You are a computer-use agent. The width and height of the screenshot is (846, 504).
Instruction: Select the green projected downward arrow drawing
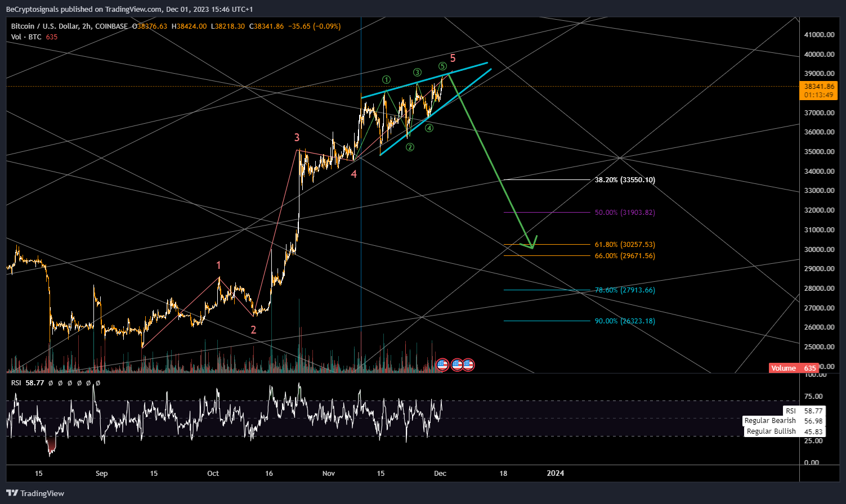coord(491,161)
